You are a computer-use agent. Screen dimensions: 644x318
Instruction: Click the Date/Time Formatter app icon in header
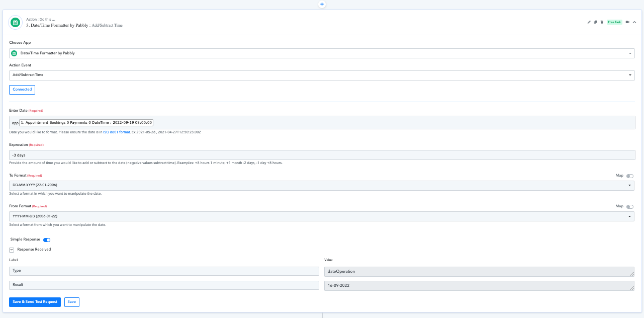point(15,22)
